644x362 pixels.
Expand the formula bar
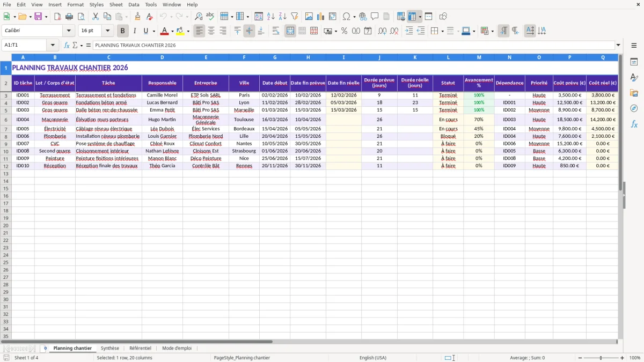pos(618,45)
